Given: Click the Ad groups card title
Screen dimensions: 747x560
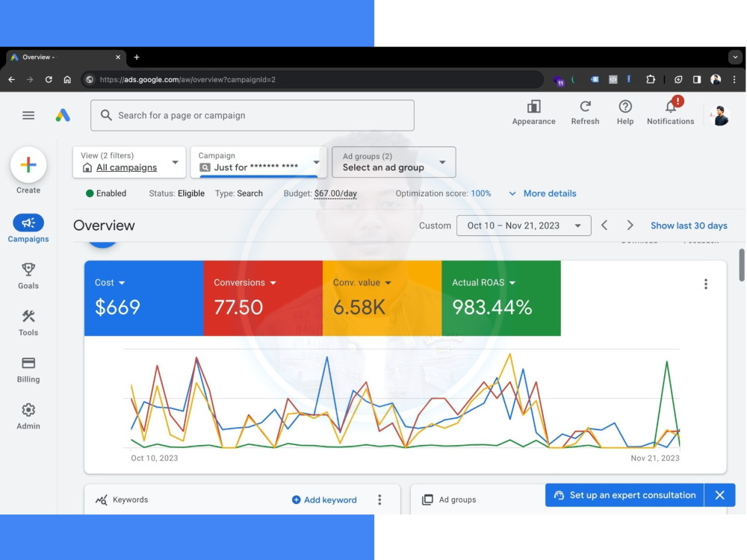Looking at the screenshot, I should [x=457, y=500].
